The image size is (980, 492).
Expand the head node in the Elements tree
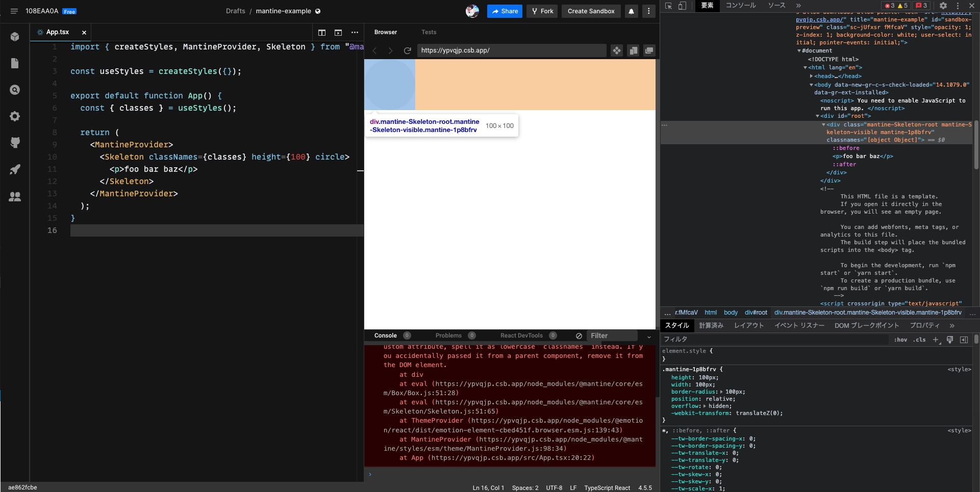[811, 75]
